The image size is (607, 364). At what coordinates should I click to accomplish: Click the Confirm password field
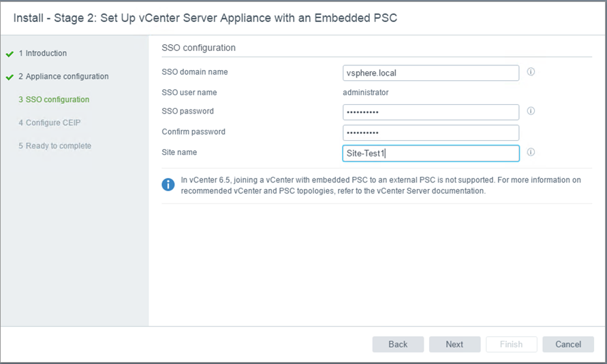(x=431, y=132)
